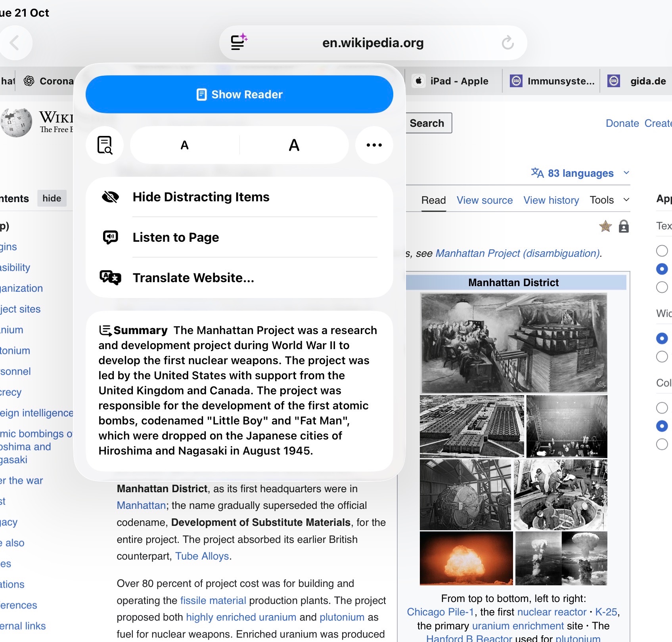Click the hide button next to Contents
Screen dimensions: 672x642
pos(52,198)
